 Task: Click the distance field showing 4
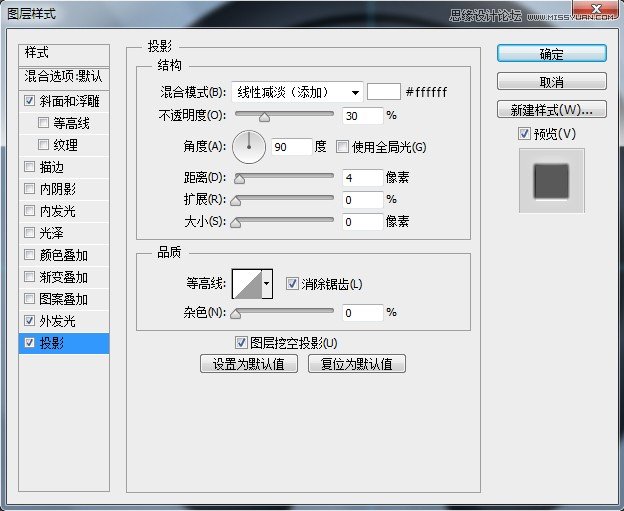(363, 177)
